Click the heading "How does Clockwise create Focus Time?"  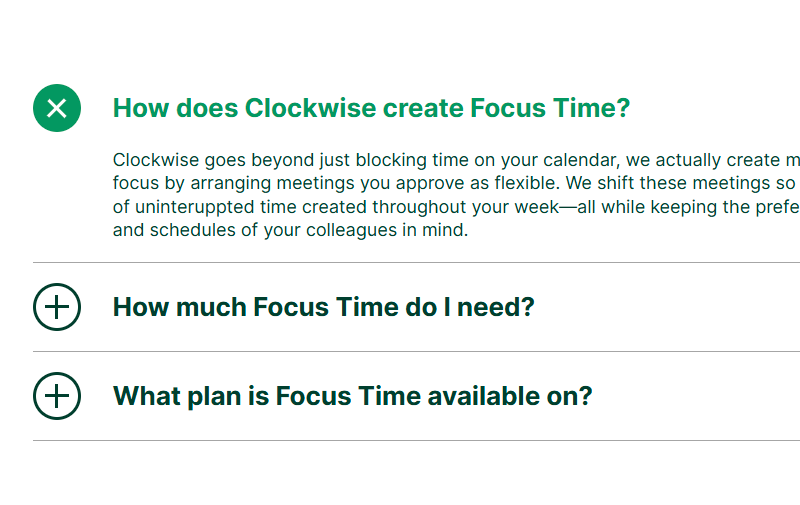[371, 108]
